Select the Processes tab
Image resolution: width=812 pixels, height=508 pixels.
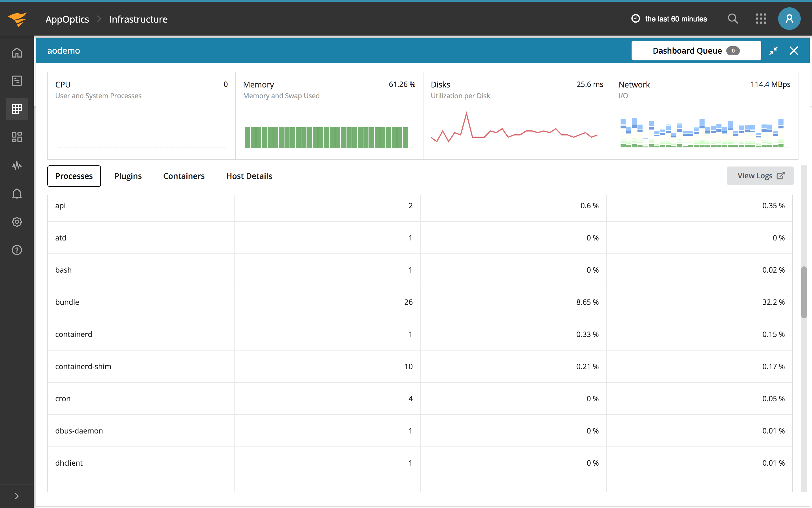point(74,176)
